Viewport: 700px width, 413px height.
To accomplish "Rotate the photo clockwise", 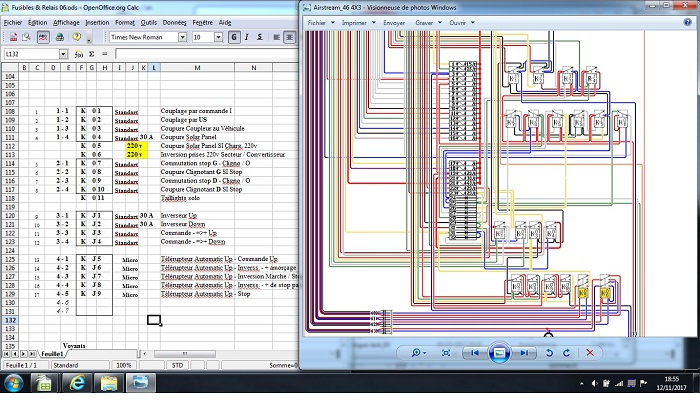I will pos(569,352).
